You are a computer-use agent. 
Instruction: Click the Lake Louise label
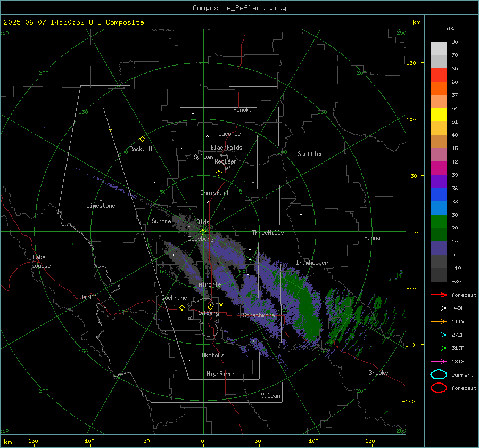(41, 262)
